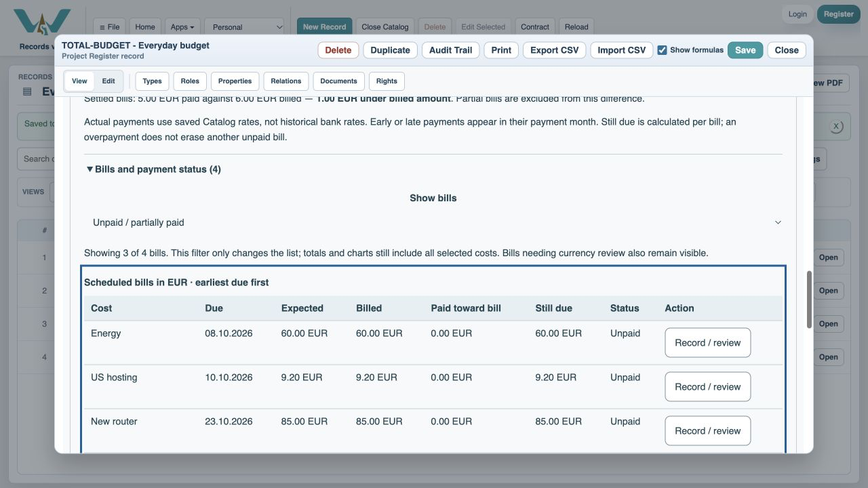868x488 pixels.
Task: Save the record
Action: [x=745, y=50]
